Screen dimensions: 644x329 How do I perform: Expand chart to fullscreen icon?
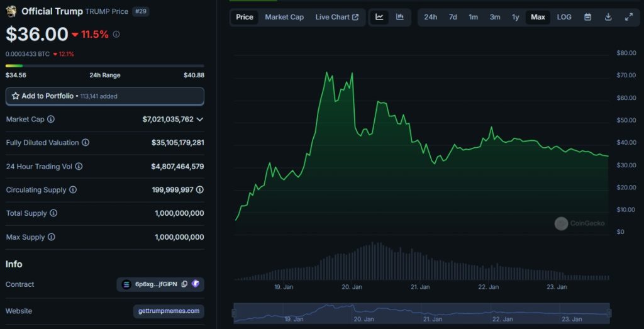click(x=629, y=17)
